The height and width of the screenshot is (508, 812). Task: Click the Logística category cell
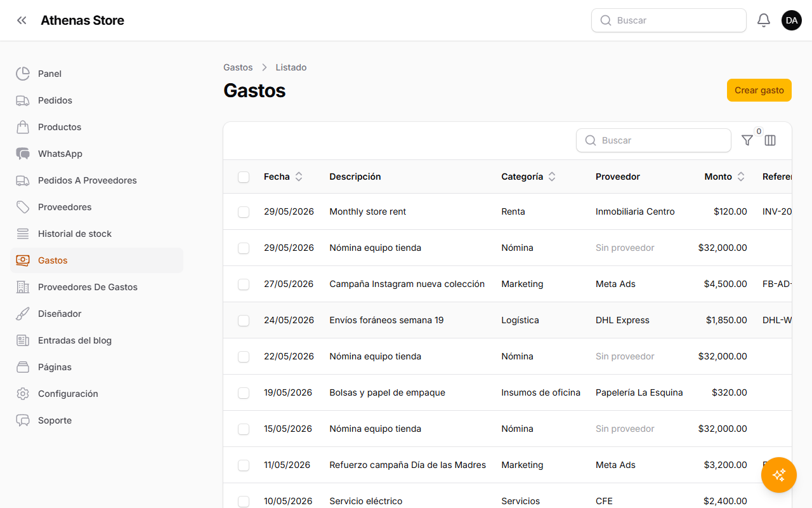[520, 320]
